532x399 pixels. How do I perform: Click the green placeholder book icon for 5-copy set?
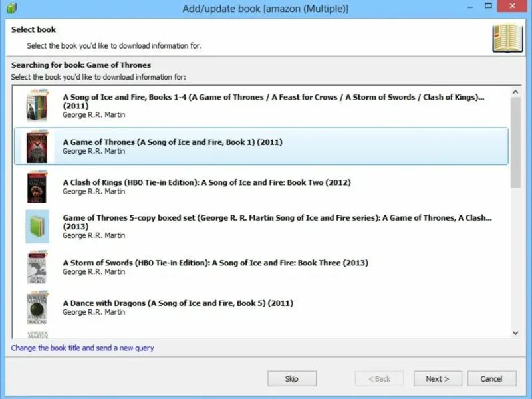[37, 227]
